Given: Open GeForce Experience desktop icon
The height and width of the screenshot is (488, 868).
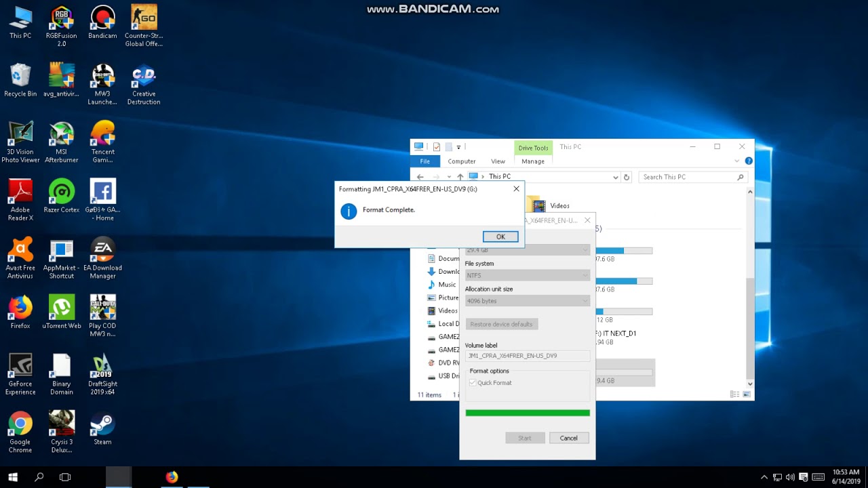Looking at the screenshot, I should tap(20, 374).
